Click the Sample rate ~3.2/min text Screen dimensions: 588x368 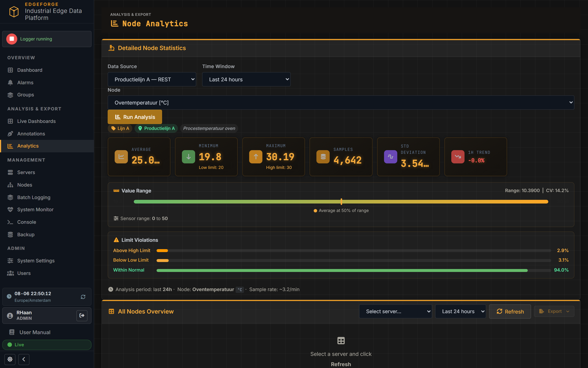pos(274,289)
